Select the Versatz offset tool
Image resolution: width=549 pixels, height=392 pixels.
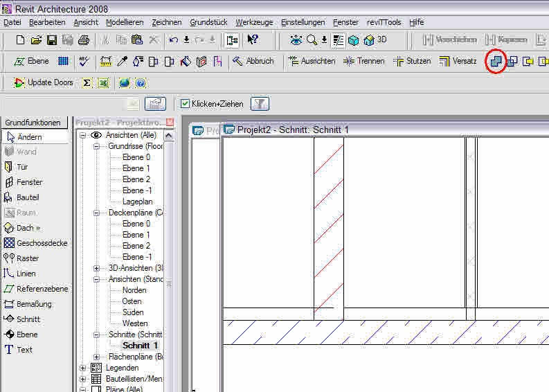pyautogui.click(x=458, y=62)
